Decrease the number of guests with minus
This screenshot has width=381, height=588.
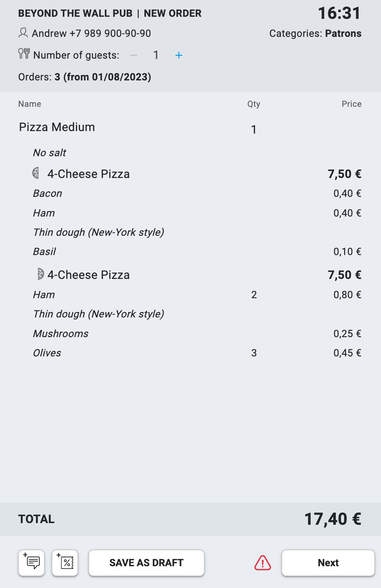(x=134, y=55)
